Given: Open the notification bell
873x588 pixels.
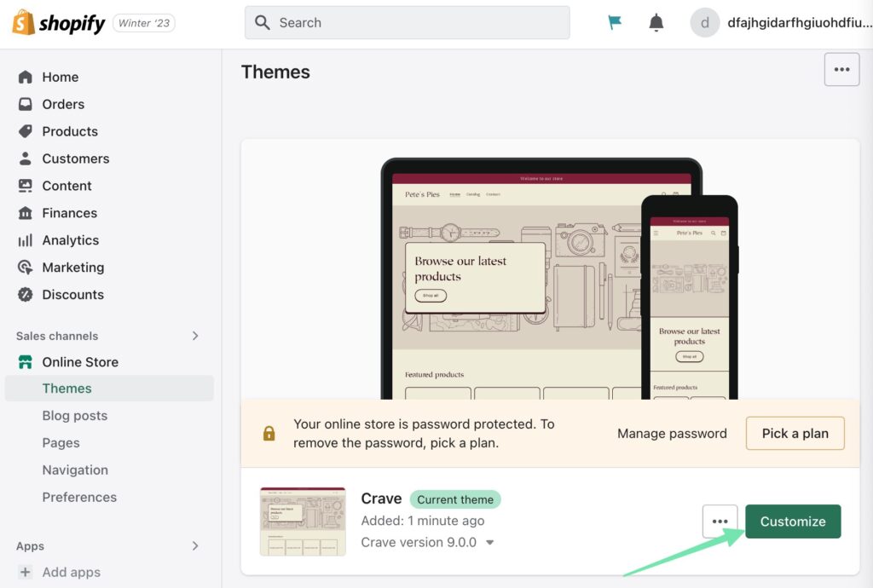Looking at the screenshot, I should (x=656, y=22).
